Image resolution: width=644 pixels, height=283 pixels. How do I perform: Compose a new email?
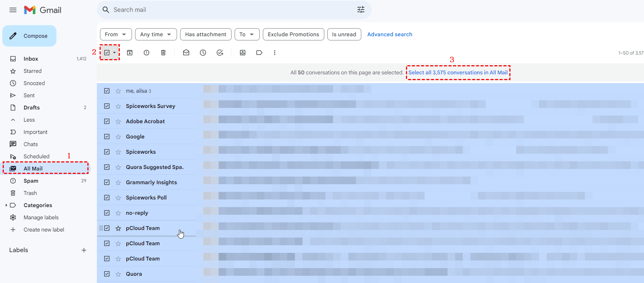point(29,36)
